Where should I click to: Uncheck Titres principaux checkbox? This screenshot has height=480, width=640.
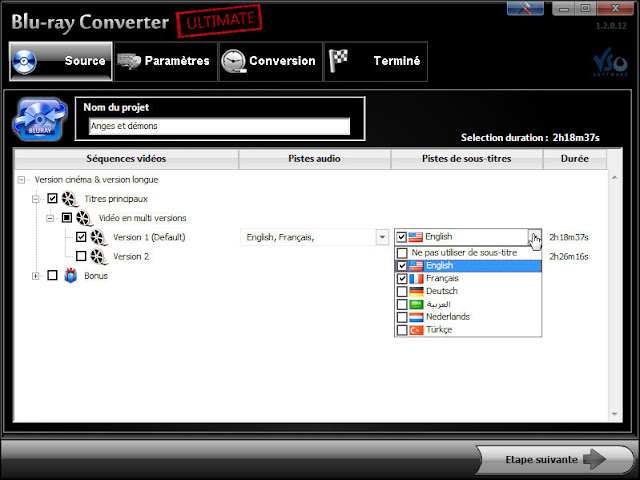coord(52,198)
